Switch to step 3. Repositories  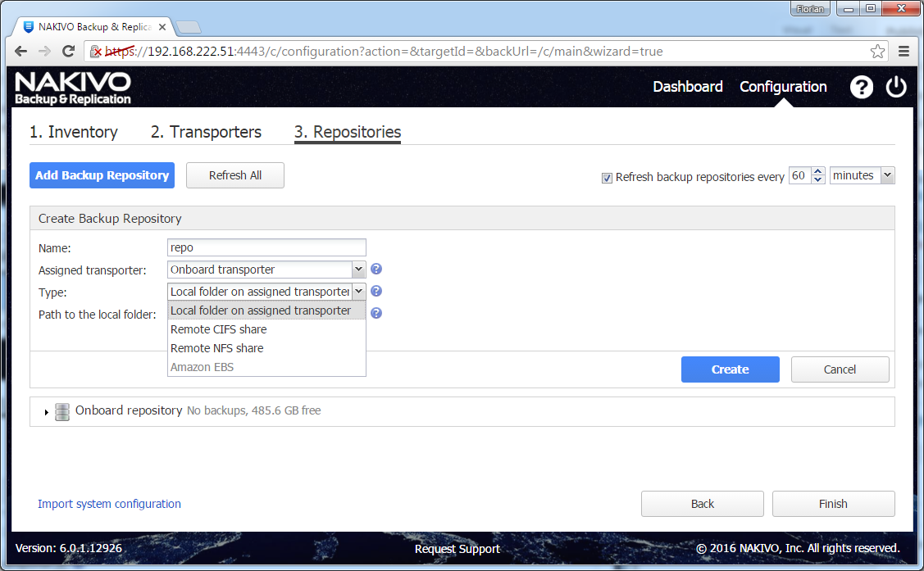348,132
